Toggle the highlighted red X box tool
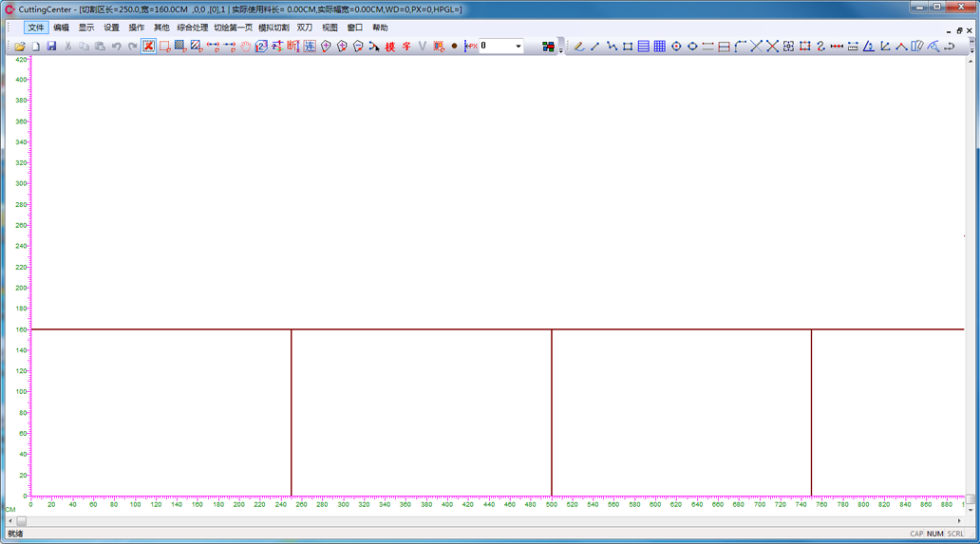 pyautogui.click(x=148, y=46)
